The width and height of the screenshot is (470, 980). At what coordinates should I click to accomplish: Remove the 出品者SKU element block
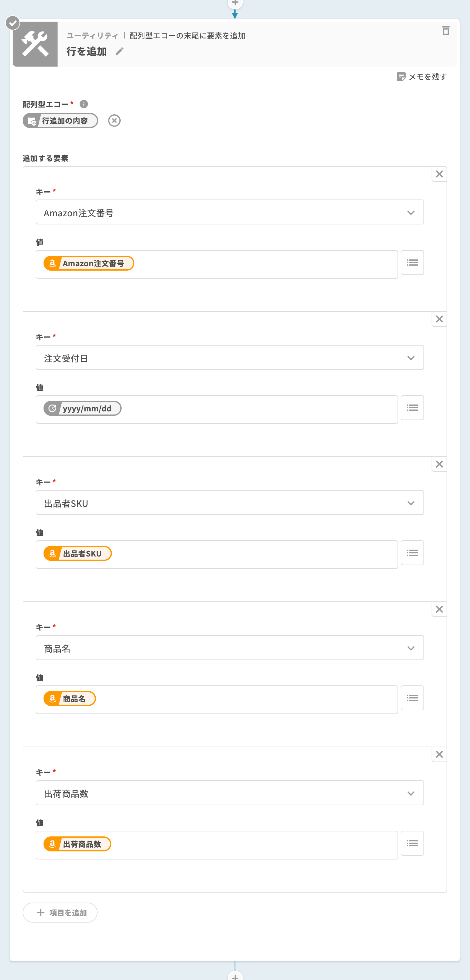pyautogui.click(x=439, y=464)
